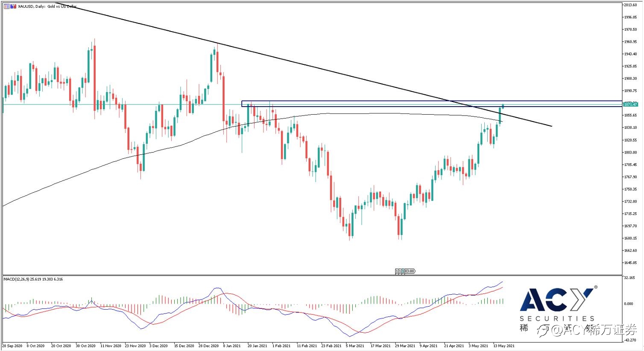Click the 1645.05 price scale label
Screen dimensions: 644x351
click(x=630, y=263)
